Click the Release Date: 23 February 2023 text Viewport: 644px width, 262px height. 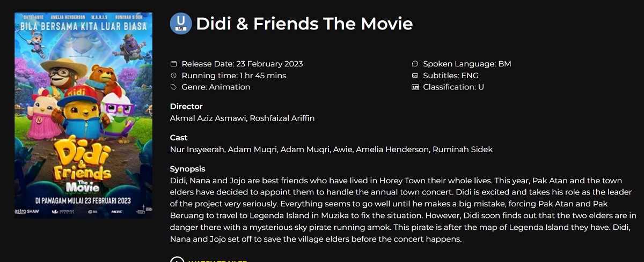pos(242,64)
